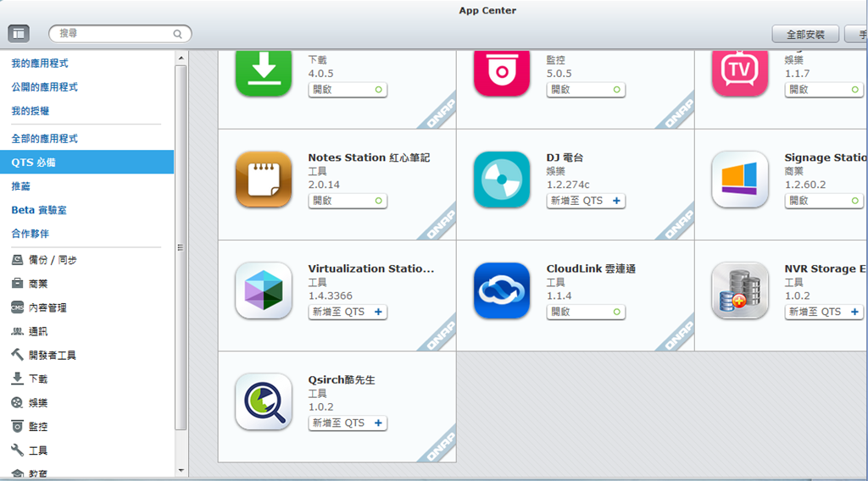868x481 pixels.
Task: Click version text 1.4.3366
Action: click(x=330, y=296)
